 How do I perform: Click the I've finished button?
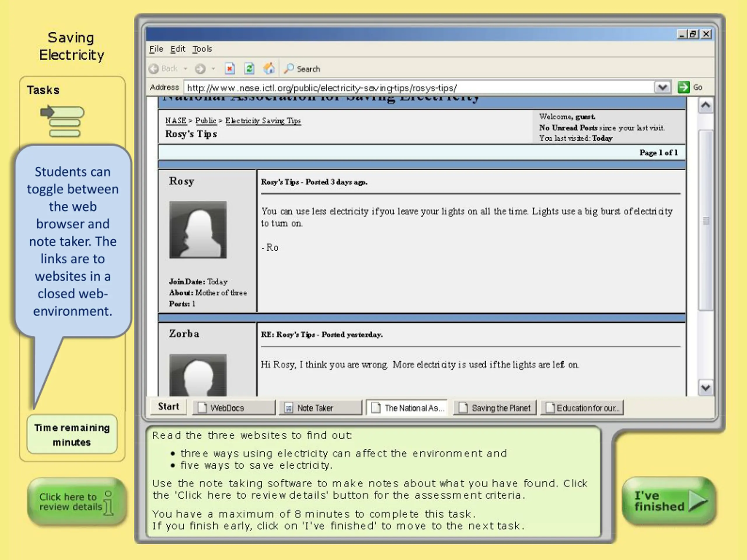[x=669, y=501]
